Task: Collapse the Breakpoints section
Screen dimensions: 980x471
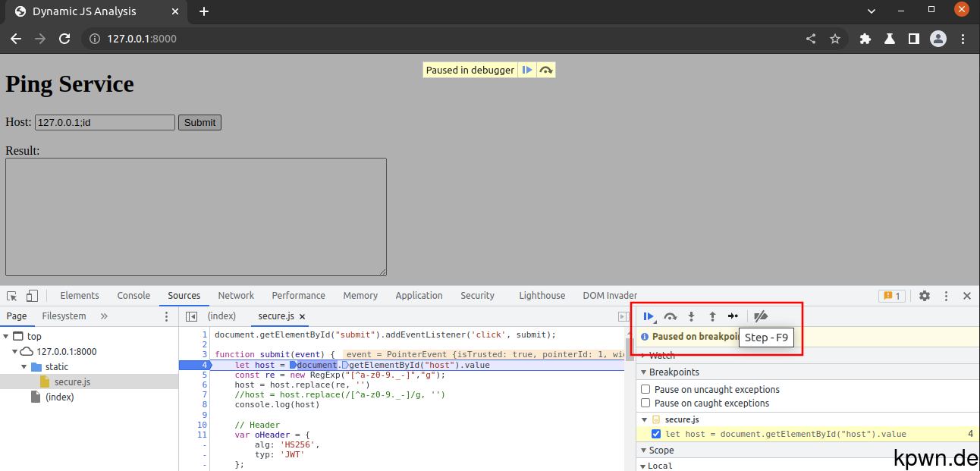Action: [644, 372]
